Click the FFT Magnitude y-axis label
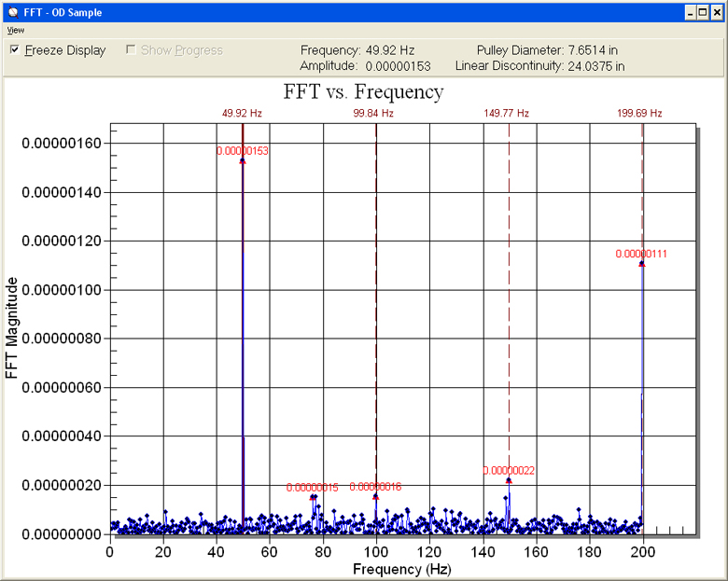Image resolution: width=728 pixels, height=581 pixels. [12, 327]
